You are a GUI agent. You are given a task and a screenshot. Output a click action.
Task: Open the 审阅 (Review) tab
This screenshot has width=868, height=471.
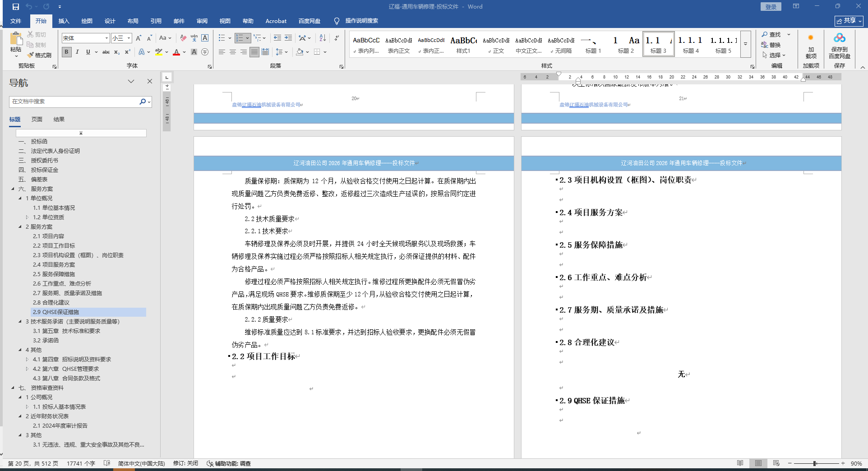click(202, 21)
